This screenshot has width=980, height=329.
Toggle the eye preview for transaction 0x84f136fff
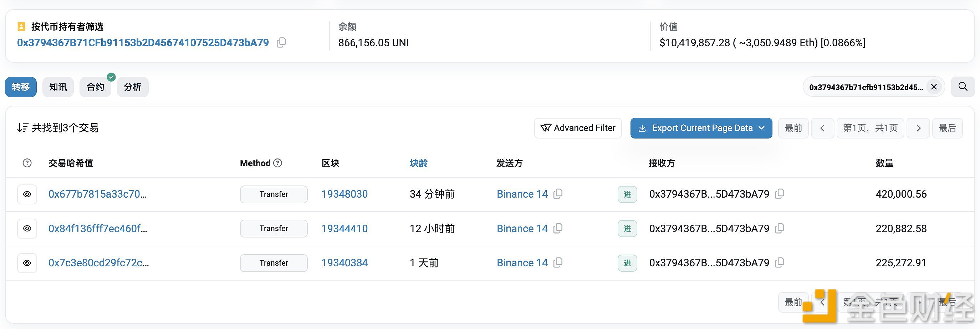[27, 228]
